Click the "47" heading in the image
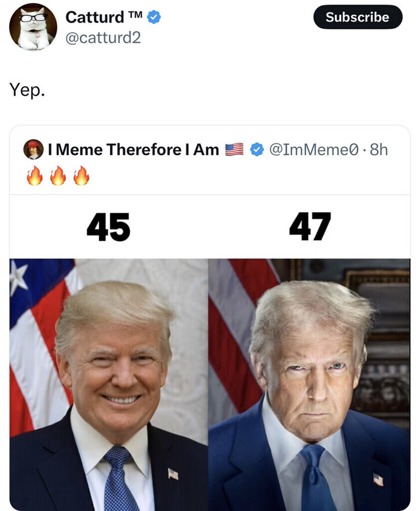The height and width of the screenshot is (511, 420). click(310, 227)
